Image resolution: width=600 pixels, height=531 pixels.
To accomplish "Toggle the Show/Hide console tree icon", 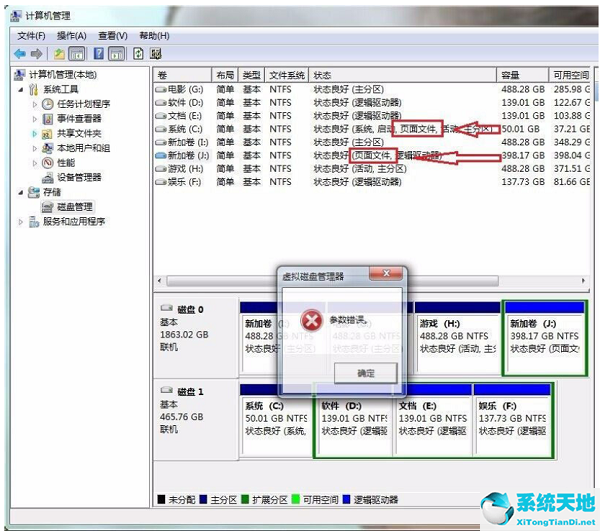I will click(77, 54).
